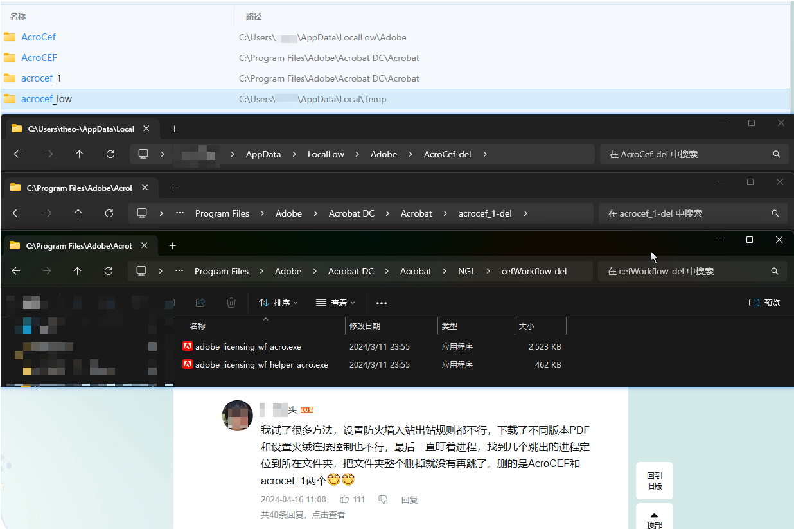The width and height of the screenshot is (794, 532).
Task: Show hidden breadcrumbs in acrocef_1-del window
Action: click(180, 213)
